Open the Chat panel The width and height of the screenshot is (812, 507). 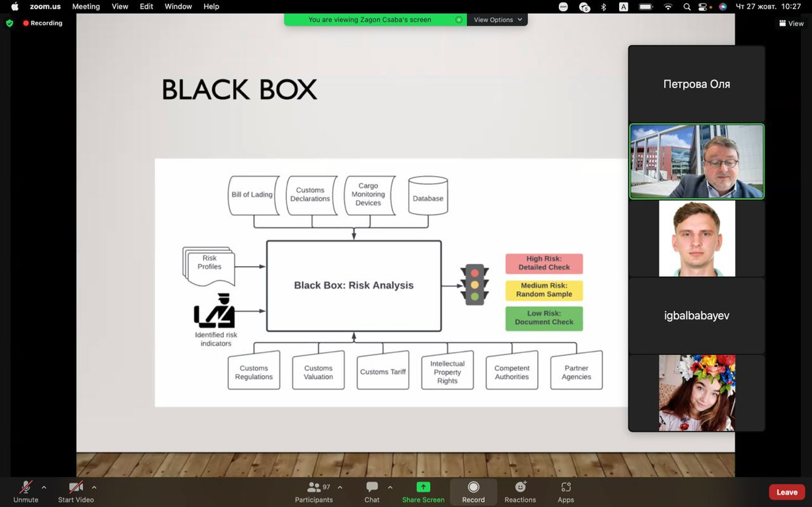pyautogui.click(x=372, y=491)
